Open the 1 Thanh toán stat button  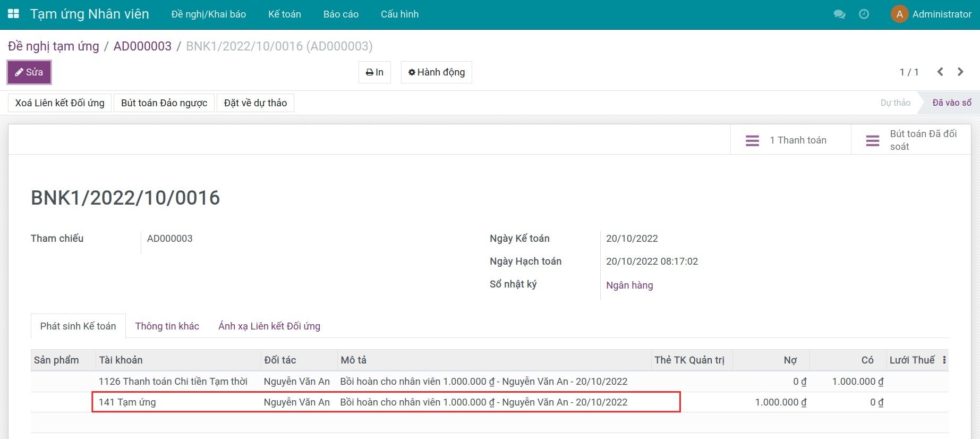(x=790, y=140)
